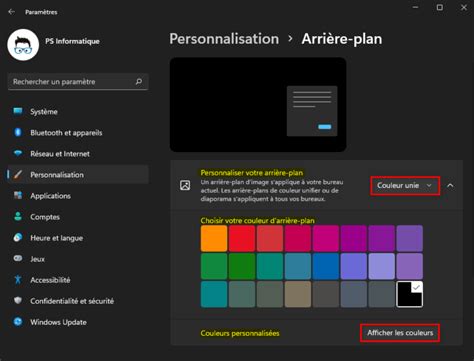Navigate to Heure et langue
The width and height of the screenshot is (474, 361).
(78, 238)
